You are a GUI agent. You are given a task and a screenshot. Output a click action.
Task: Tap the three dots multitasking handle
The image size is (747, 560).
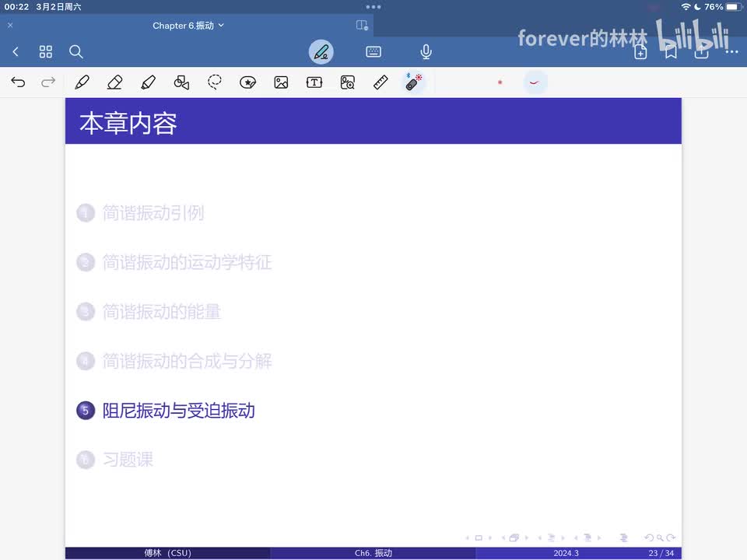pos(373,7)
